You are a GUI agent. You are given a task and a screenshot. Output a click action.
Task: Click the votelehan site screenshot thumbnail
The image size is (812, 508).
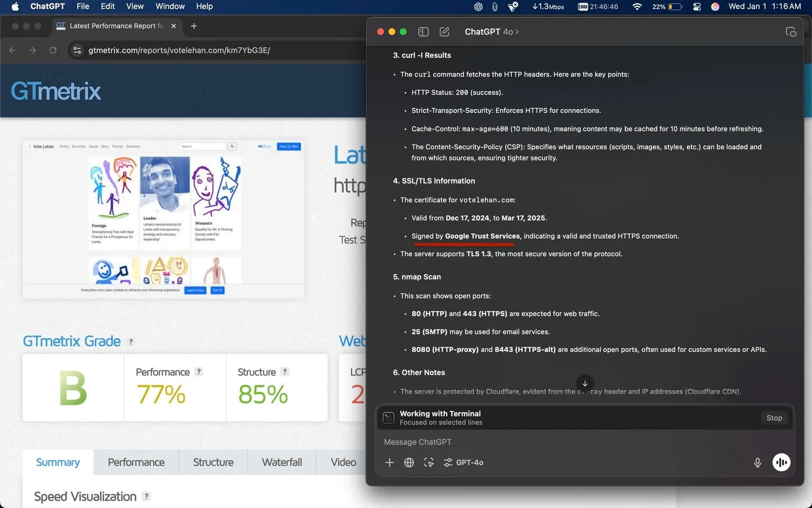pos(163,219)
